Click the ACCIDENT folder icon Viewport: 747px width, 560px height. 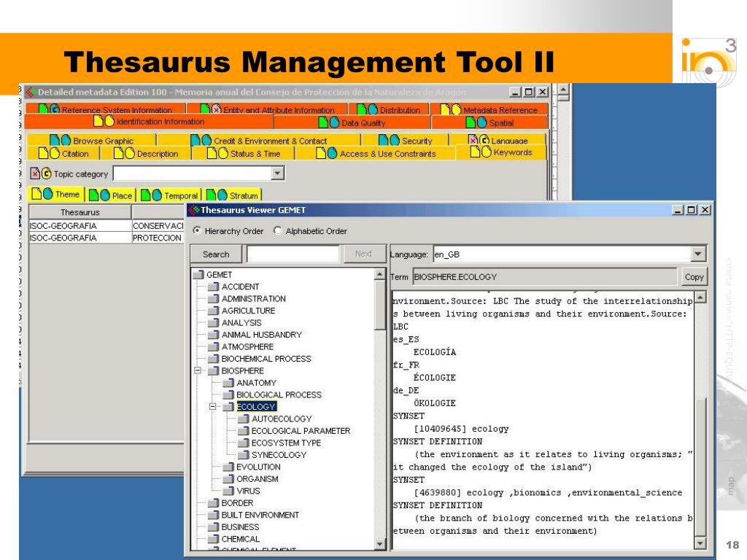pyautogui.click(x=214, y=287)
